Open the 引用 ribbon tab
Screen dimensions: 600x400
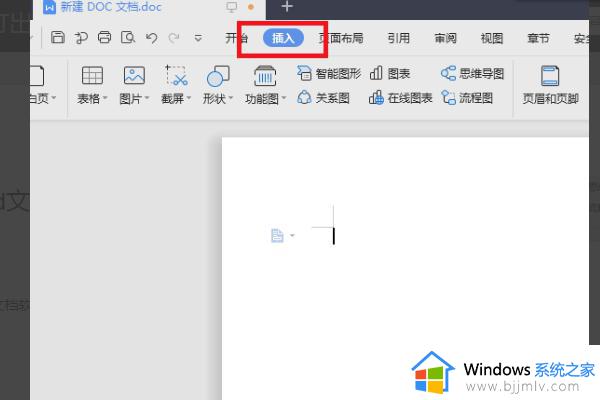coord(398,38)
